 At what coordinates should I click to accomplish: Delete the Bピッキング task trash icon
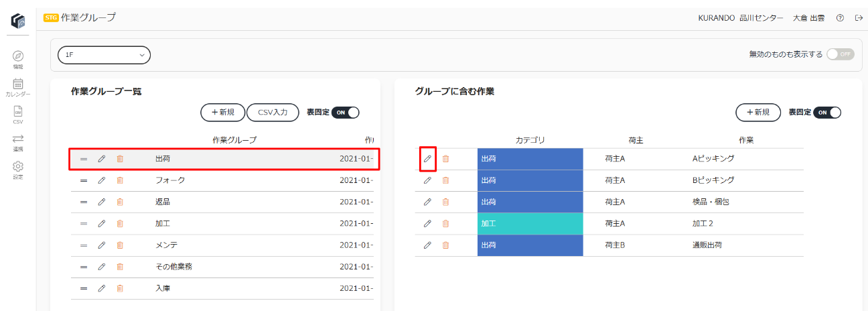click(x=446, y=180)
